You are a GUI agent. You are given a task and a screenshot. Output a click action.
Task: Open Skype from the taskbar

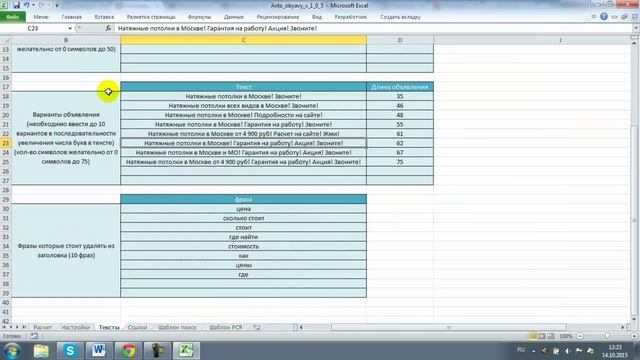(x=70, y=351)
